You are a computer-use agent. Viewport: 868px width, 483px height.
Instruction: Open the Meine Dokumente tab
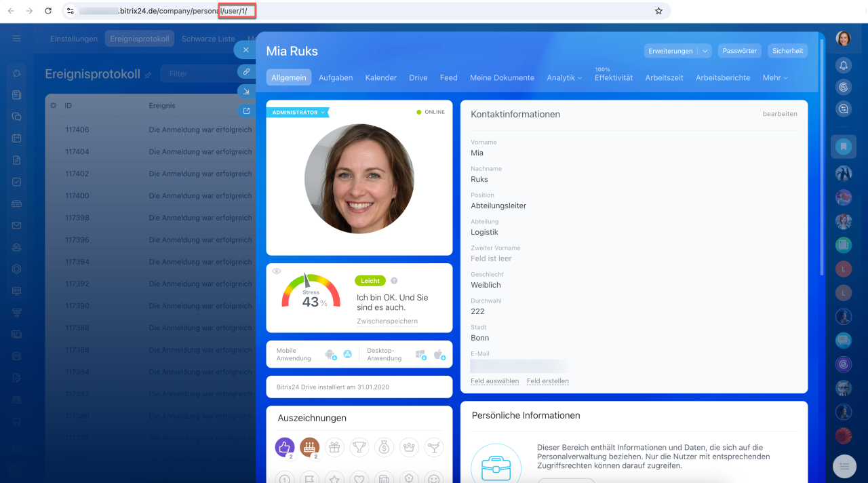tap(502, 78)
